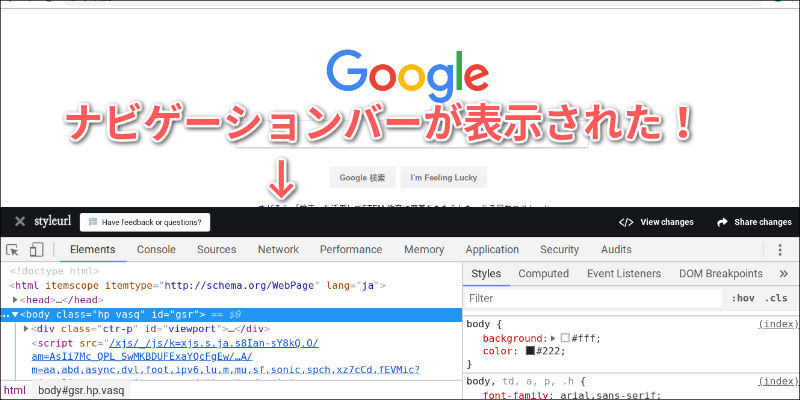Click the Google 検索 button
This screenshot has width=800, height=400.
pyautogui.click(x=362, y=178)
